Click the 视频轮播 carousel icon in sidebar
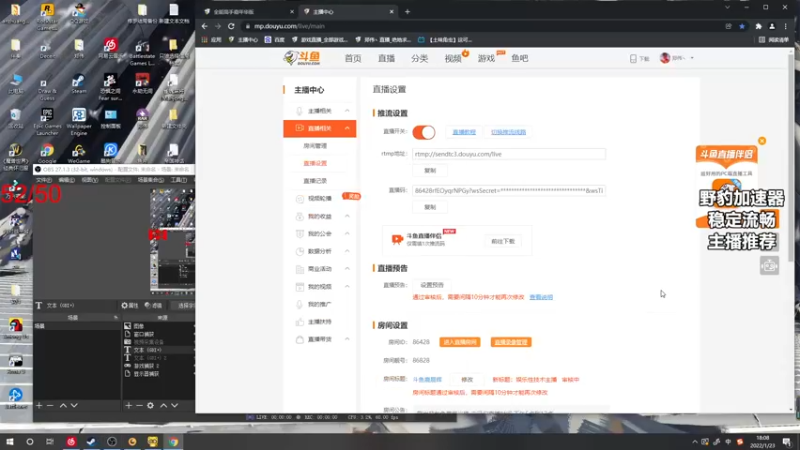Image resolution: width=800 pixels, height=450 pixels. click(299, 198)
